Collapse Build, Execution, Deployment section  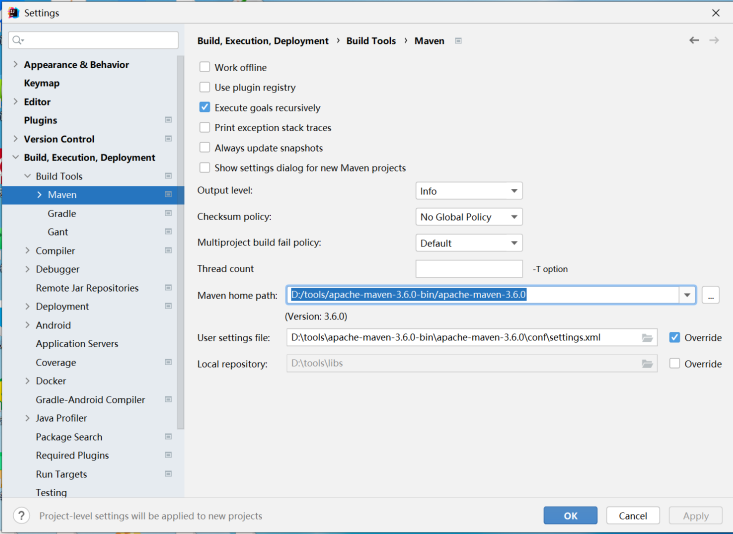[15, 157]
